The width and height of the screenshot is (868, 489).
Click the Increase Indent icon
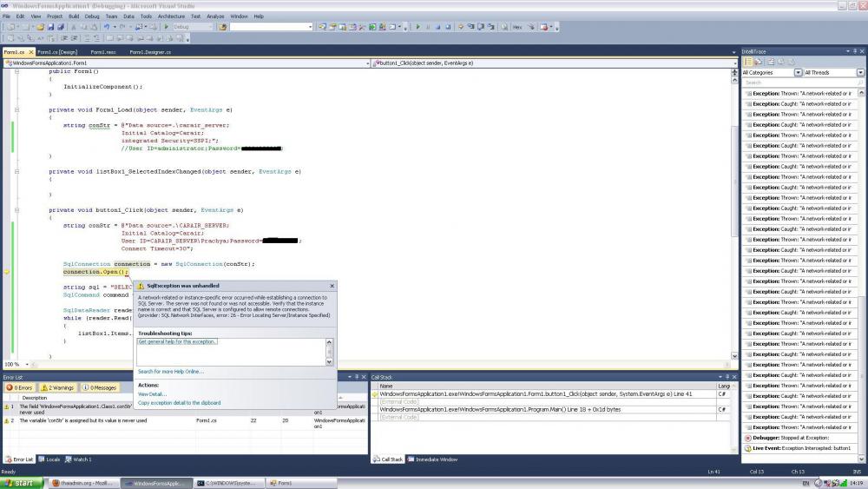tap(74, 38)
